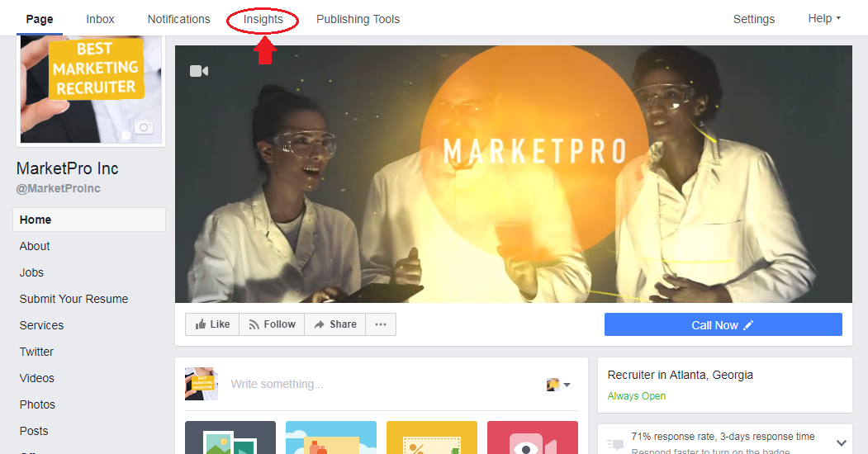The image size is (868, 454).
Task: Open the Insights tab
Action: coord(263,19)
